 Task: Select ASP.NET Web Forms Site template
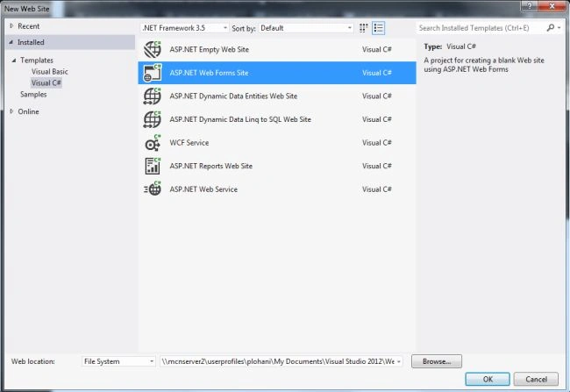coord(277,73)
